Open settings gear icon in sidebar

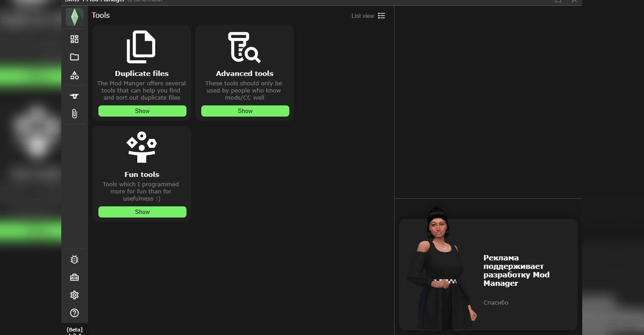coord(75,295)
